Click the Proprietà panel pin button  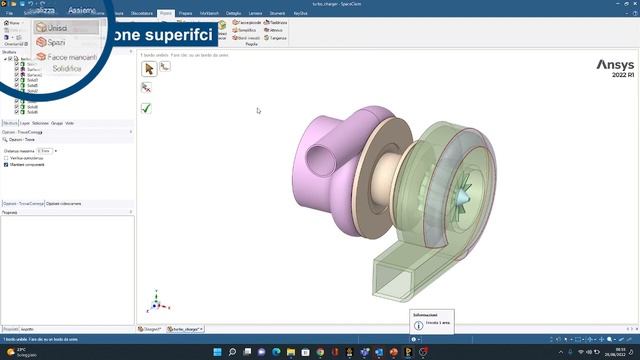tap(131, 212)
